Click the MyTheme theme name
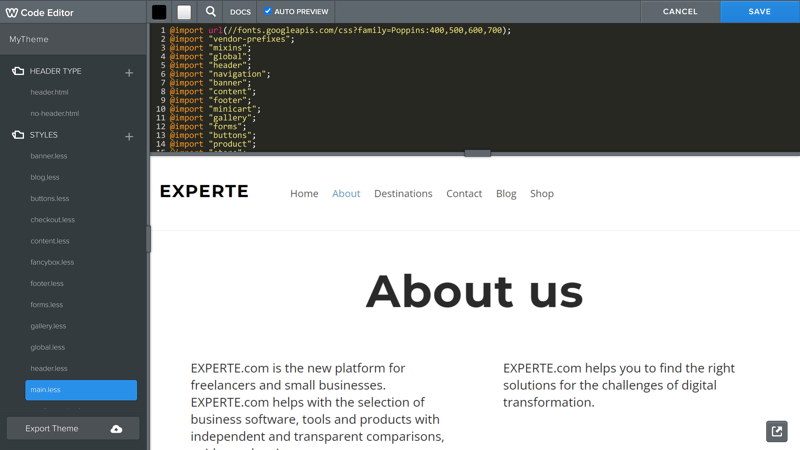Image resolution: width=800 pixels, height=450 pixels. click(29, 39)
